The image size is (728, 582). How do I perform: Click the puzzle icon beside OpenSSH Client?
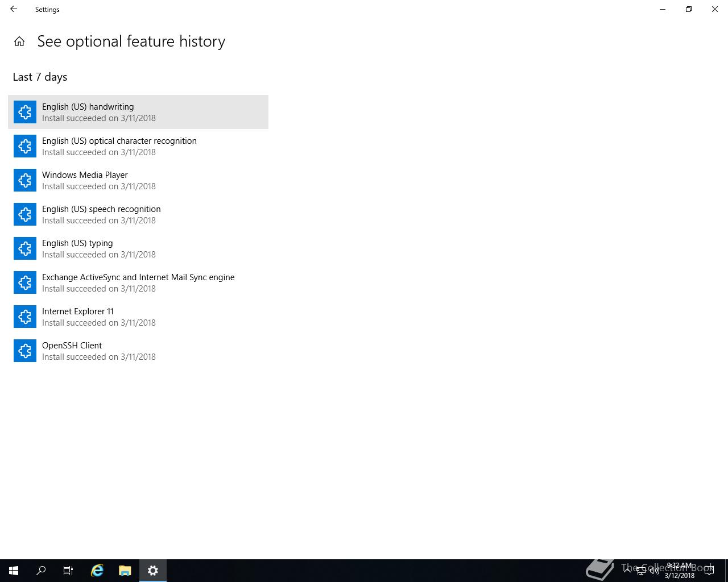pos(25,351)
